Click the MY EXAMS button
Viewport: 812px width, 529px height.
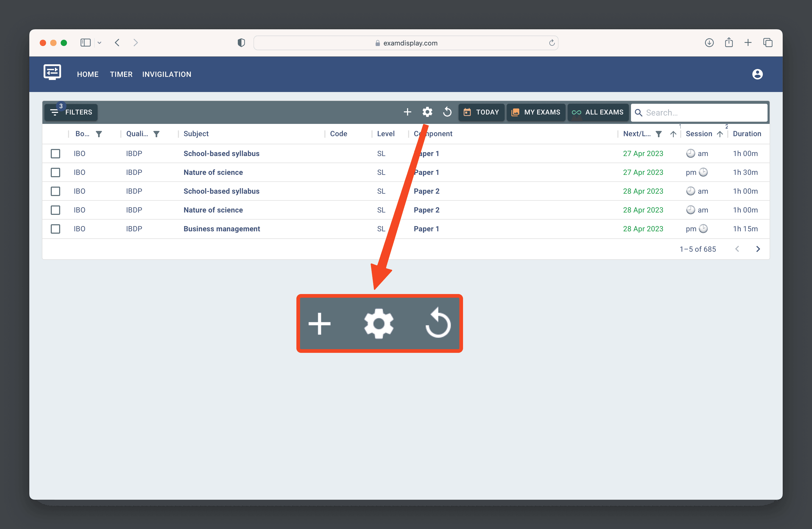[536, 112]
